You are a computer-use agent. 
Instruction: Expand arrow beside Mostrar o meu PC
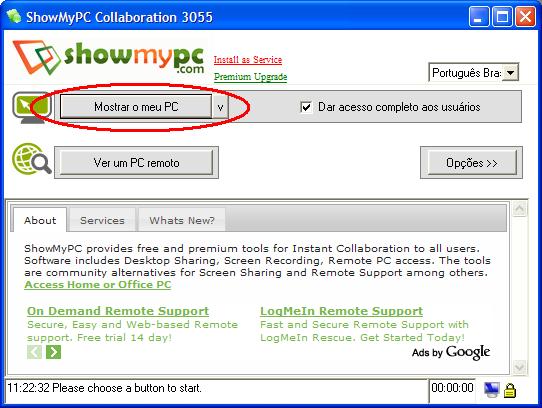220,107
